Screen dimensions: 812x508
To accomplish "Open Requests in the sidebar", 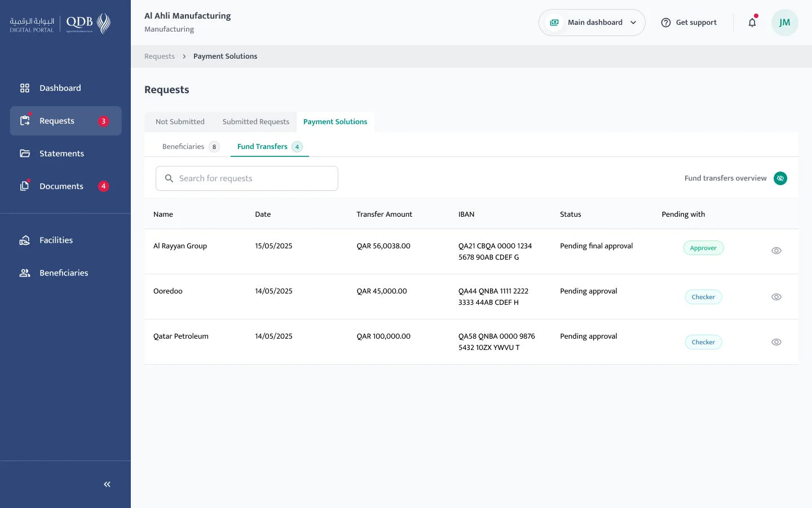I will (65, 121).
